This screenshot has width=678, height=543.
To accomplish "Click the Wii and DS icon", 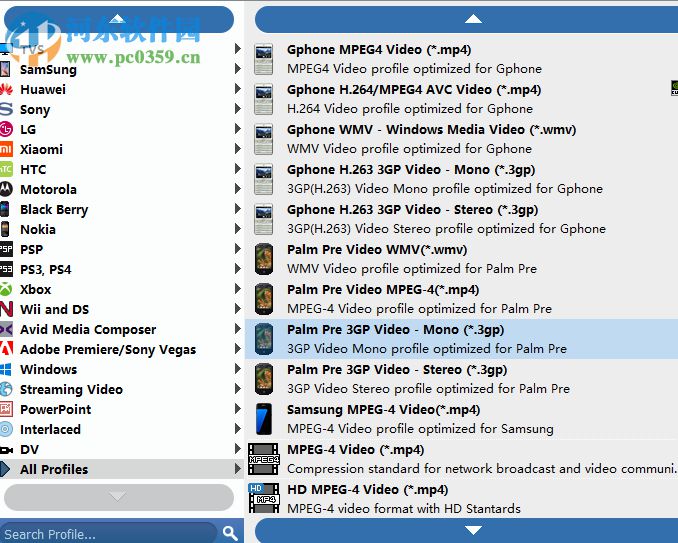I will pyautogui.click(x=6, y=309).
